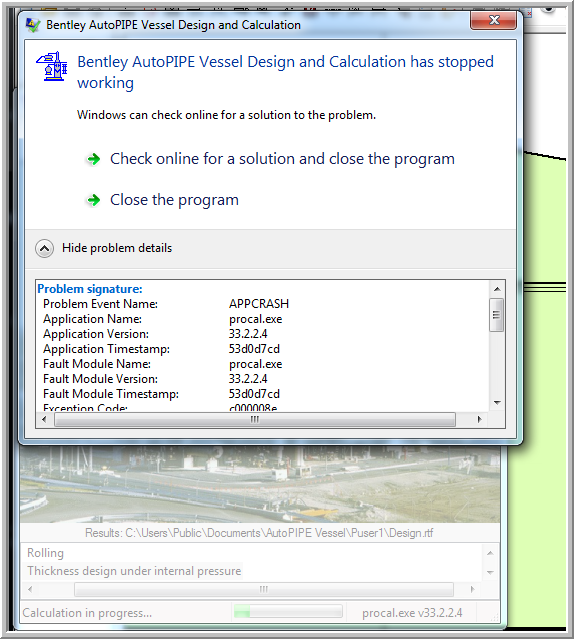The width and height of the screenshot is (574, 639).
Task: Click the problem details scroll up arrow
Action: tap(497, 289)
